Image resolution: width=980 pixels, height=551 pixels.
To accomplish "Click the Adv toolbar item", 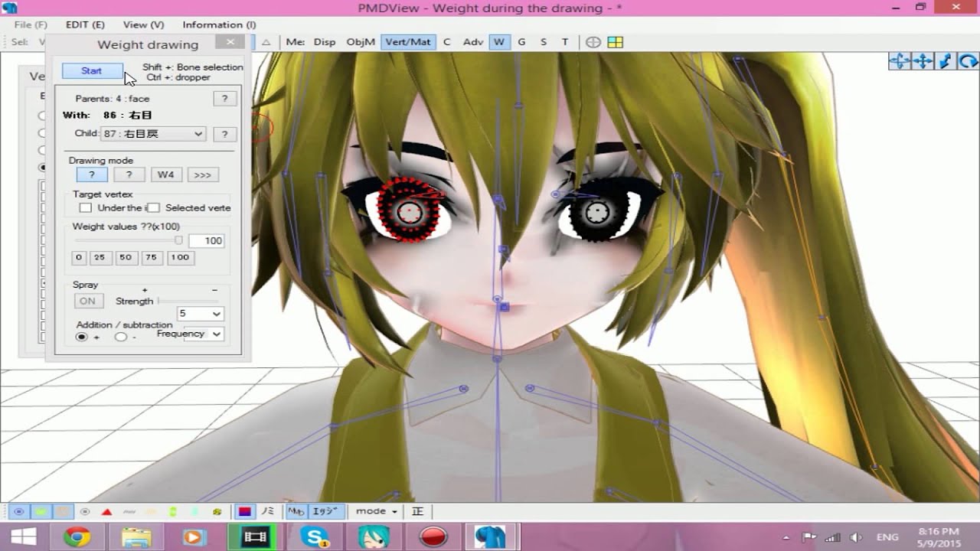I will tap(472, 42).
